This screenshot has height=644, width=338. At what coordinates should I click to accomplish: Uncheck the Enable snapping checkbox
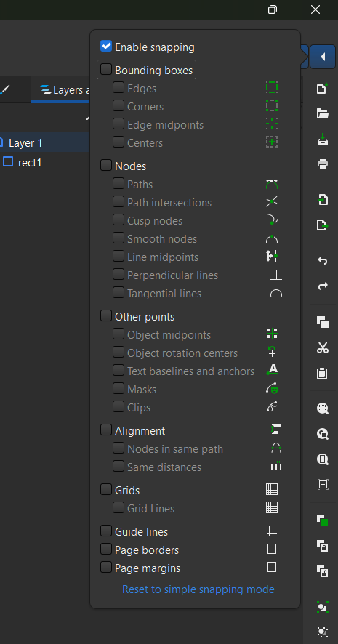[106, 47]
